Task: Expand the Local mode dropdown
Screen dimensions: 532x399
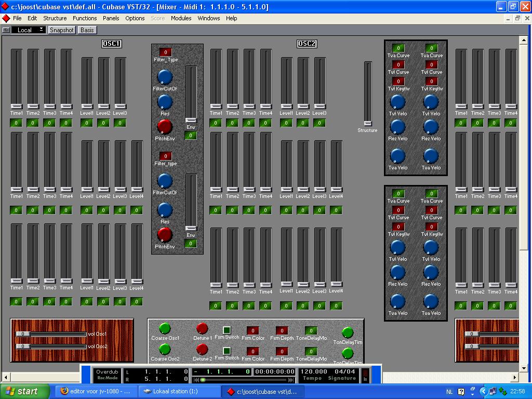Action: click(29, 30)
